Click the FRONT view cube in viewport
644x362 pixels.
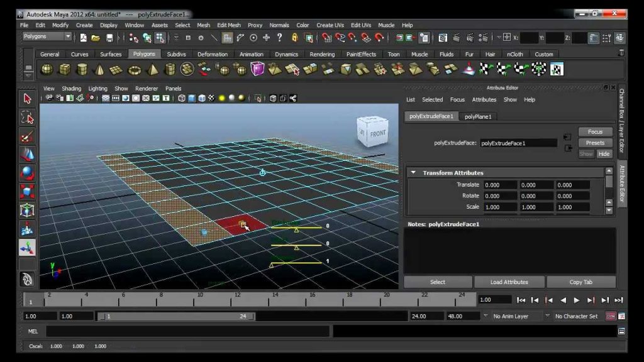coord(372,132)
